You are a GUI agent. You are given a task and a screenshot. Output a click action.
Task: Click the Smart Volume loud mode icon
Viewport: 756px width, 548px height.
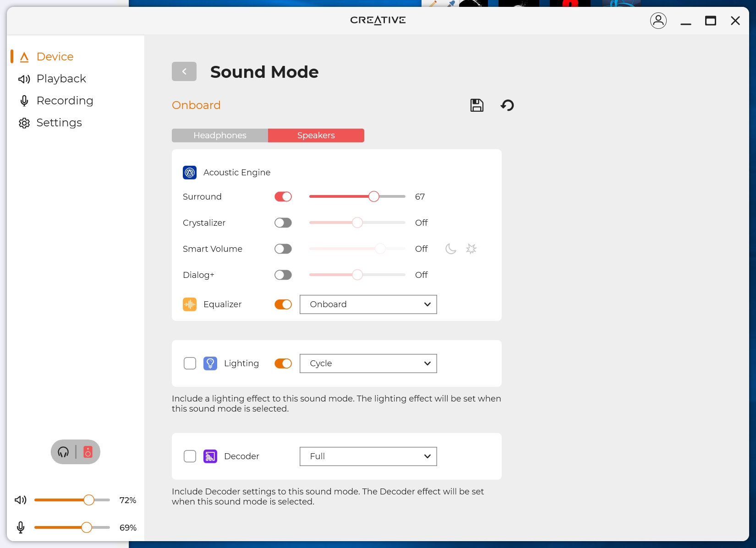(x=471, y=249)
